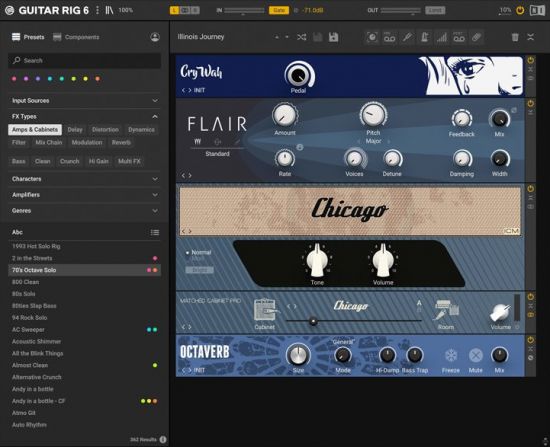
Task: Select the Modulation filter tag
Action: point(87,142)
